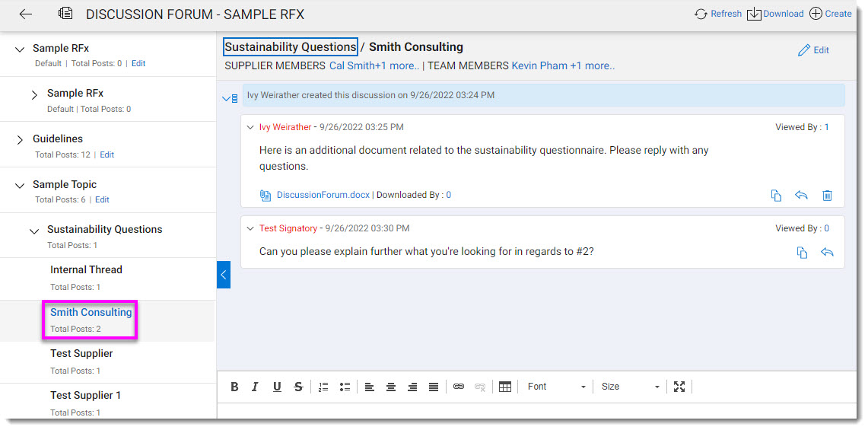Go back with the left arrow icon
Screen dimensions: 868x430
click(25, 14)
